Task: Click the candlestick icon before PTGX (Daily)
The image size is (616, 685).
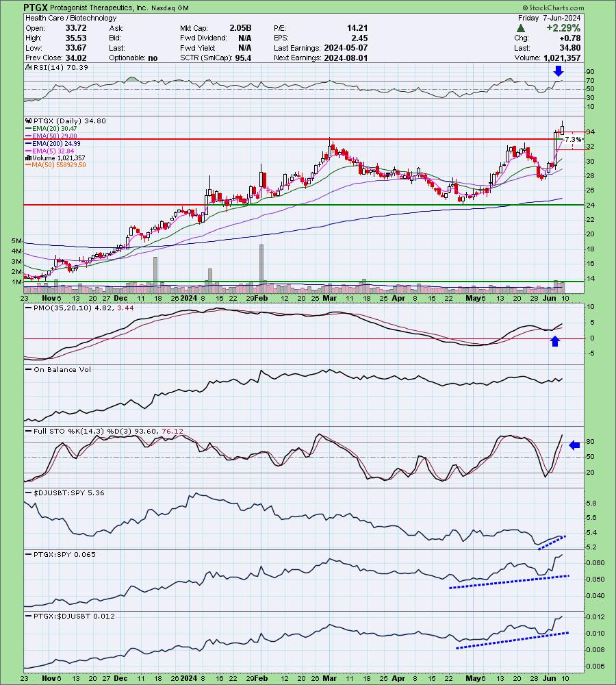Action: (28, 121)
